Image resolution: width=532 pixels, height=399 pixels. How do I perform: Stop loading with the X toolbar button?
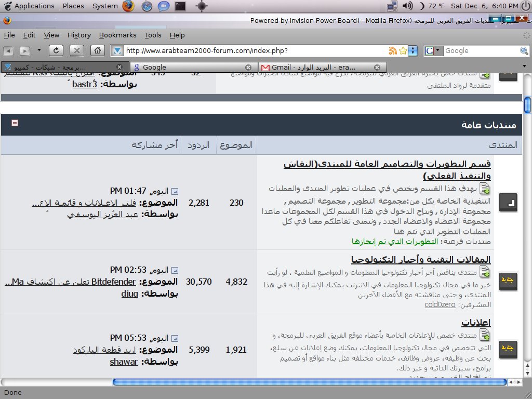[77, 50]
